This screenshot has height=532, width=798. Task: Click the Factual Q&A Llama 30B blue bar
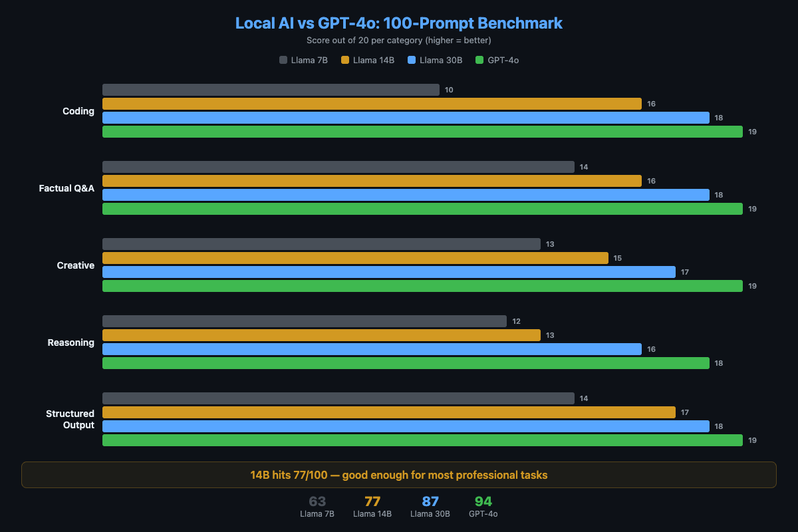pyautogui.click(x=406, y=195)
